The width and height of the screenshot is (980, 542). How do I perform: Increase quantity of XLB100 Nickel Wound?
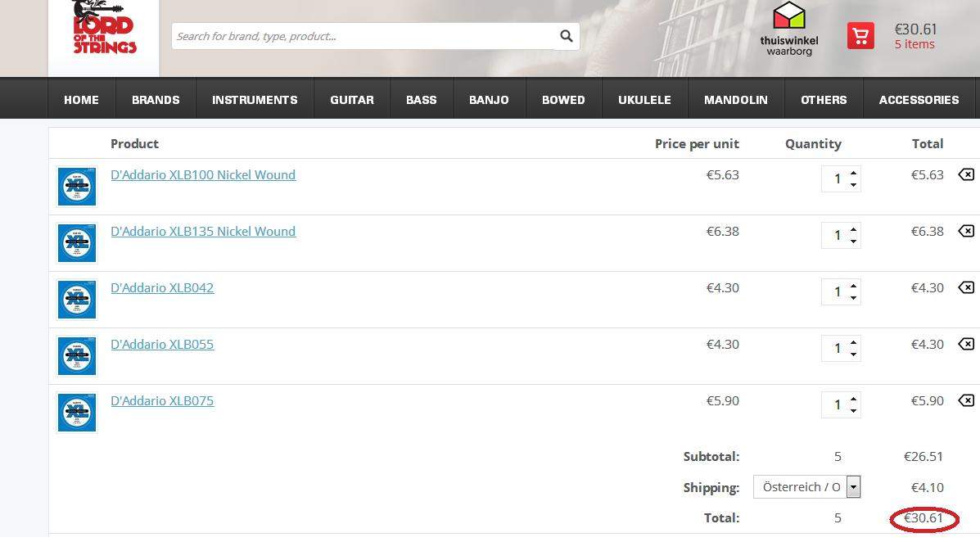click(853, 174)
